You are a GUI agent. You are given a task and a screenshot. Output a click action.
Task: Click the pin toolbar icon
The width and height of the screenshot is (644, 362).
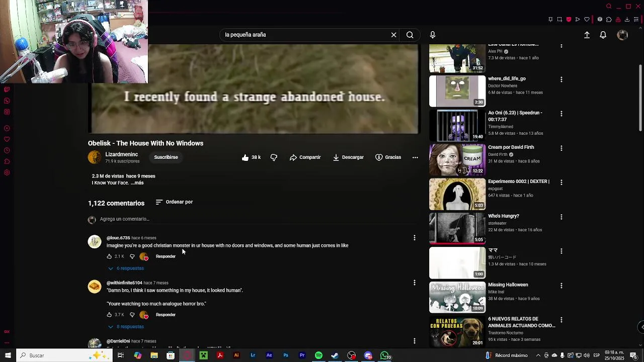pos(550,20)
